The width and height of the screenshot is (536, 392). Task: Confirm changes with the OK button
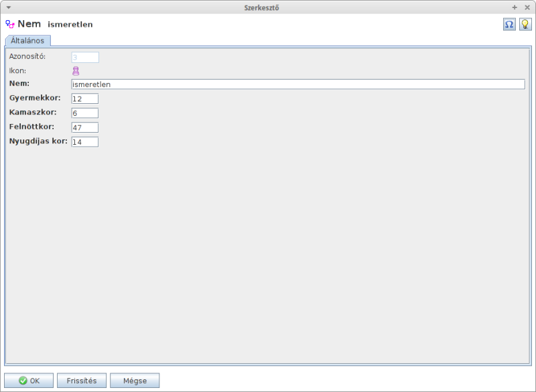click(29, 381)
